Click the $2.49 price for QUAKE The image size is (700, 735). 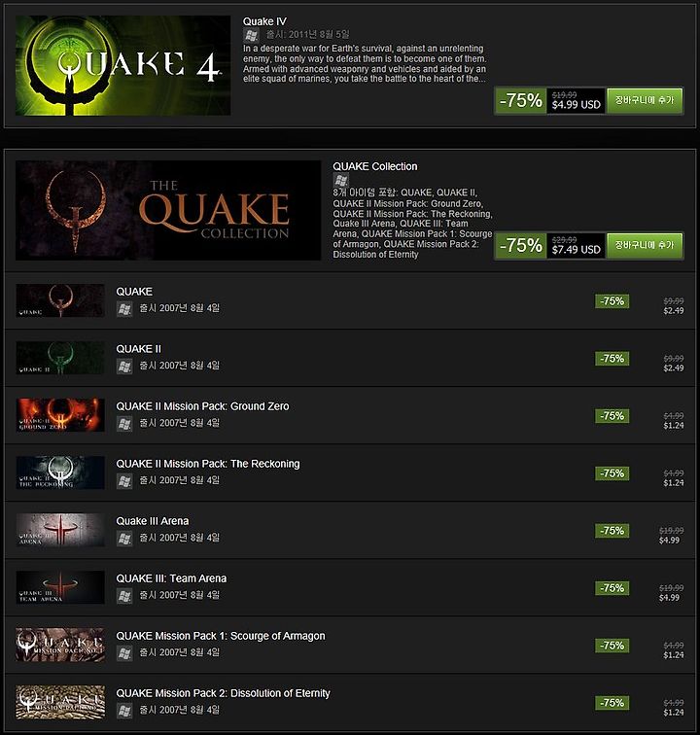674,311
